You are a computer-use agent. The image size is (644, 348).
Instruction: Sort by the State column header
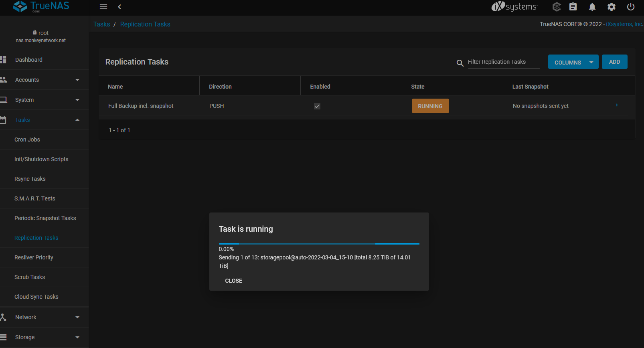pos(418,87)
